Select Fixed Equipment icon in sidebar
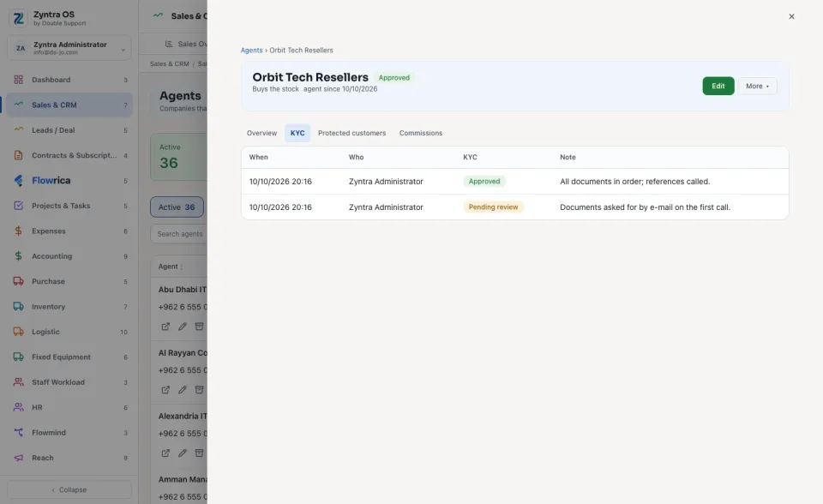The image size is (823, 504). 18,357
